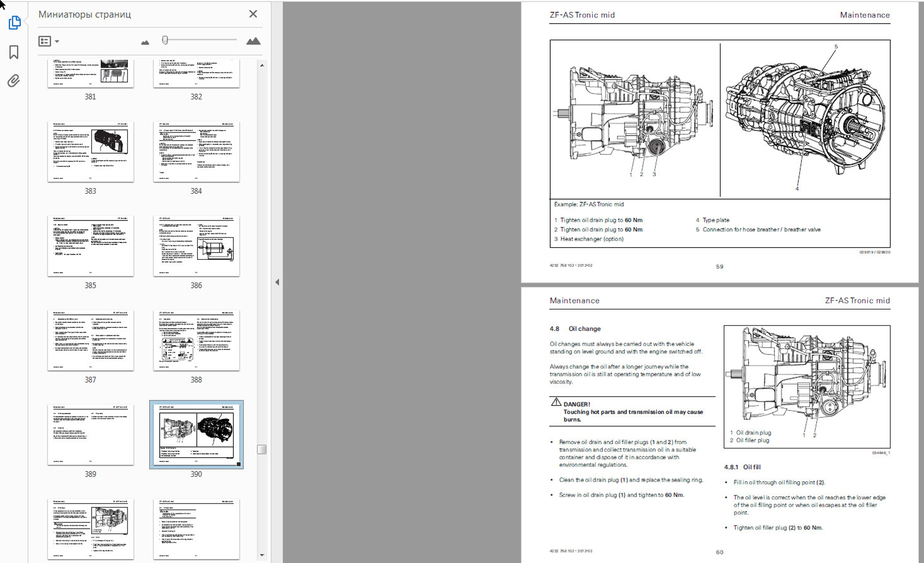Click the highlighted page 390 thumbnail

(196, 435)
